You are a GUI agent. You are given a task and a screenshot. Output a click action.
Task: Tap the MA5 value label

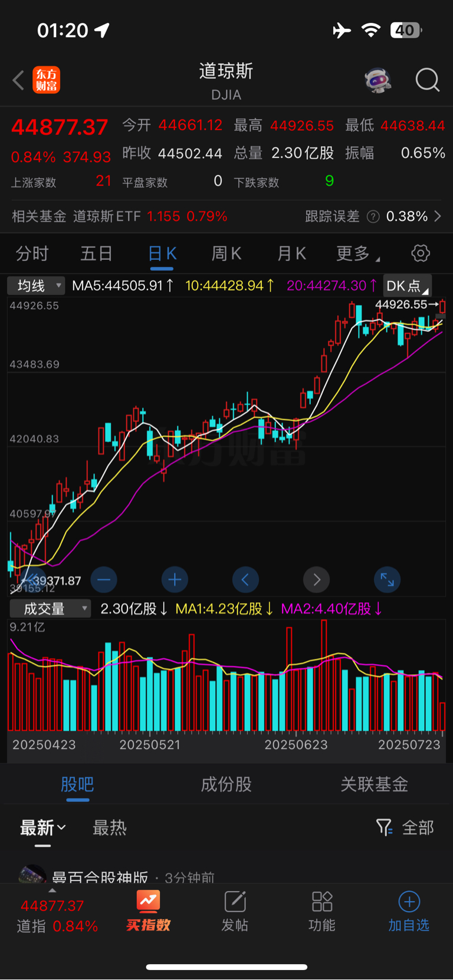pos(123,286)
